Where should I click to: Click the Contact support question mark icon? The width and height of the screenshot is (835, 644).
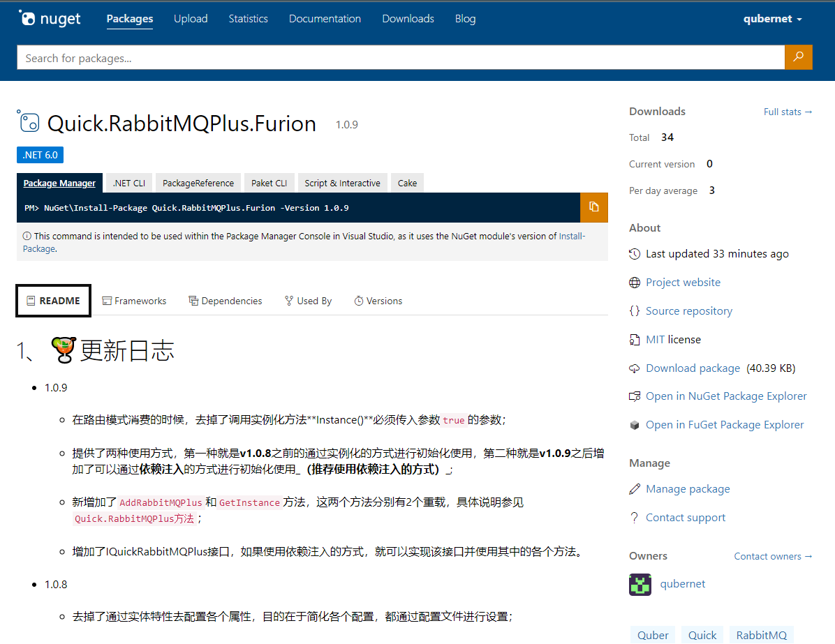point(635,517)
